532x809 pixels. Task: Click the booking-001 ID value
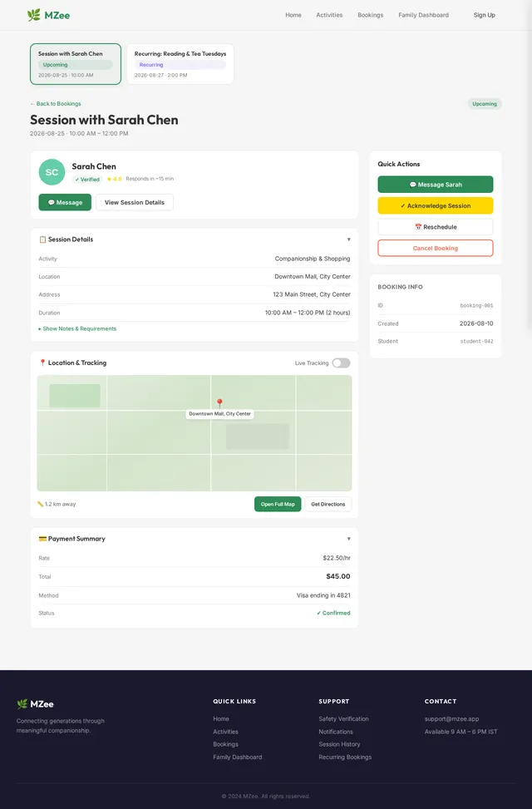pos(476,305)
